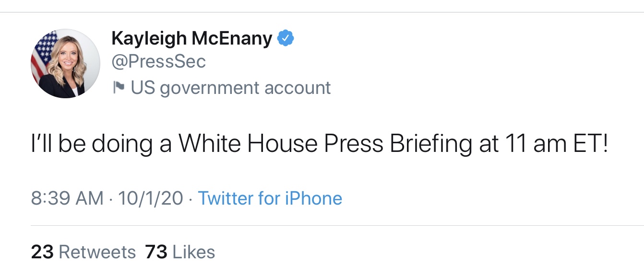The height and width of the screenshot is (277, 644).
Task: View the 23 Retweets list
Action: click(83, 252)
